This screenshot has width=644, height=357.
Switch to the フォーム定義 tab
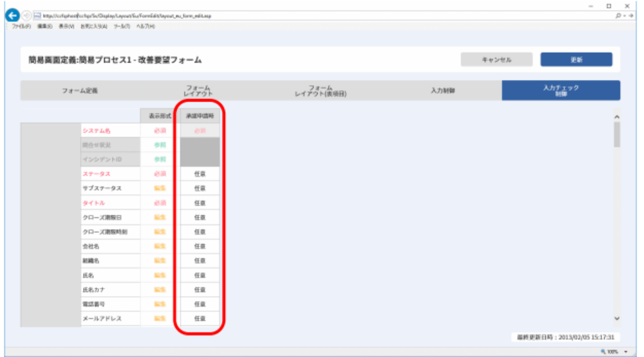pyautogui.click(x=80, y=90)
